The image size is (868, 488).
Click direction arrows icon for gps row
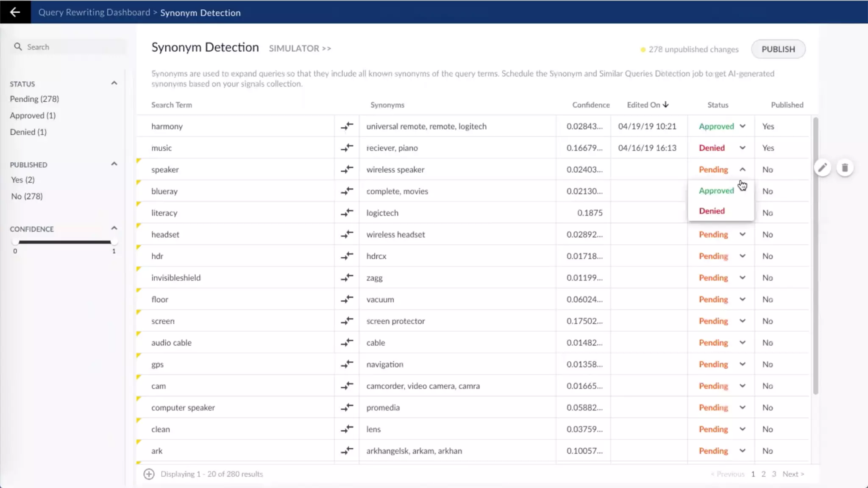(x=347, y=364)
